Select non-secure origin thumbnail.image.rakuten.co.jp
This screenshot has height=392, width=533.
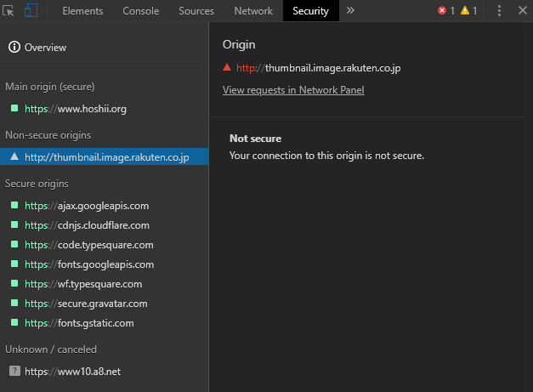point(106,157)
